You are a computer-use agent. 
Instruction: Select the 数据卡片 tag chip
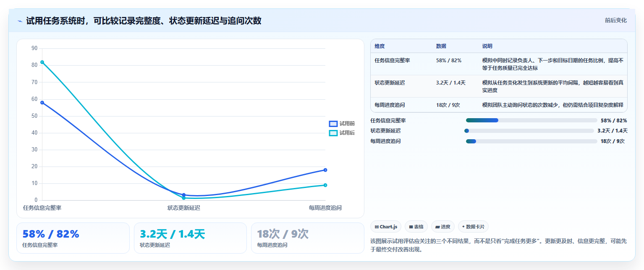473,227
